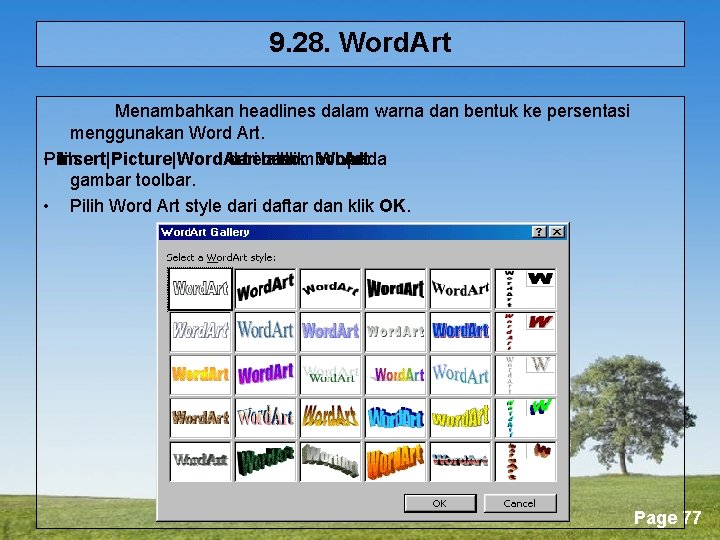The height and width of the screenshot is (540, 720).
Task: Click the 'Page 77' page number text
Action: click(667, 518)
